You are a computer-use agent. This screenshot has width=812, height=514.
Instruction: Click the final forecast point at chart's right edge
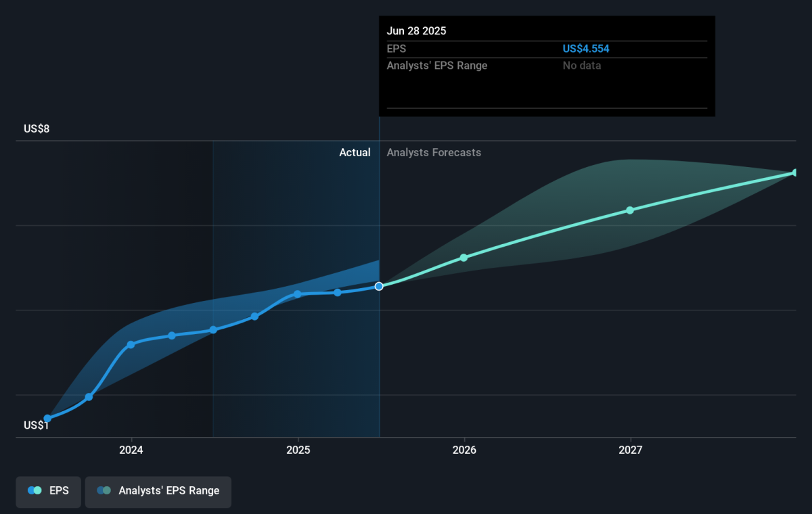pos(795,173)
